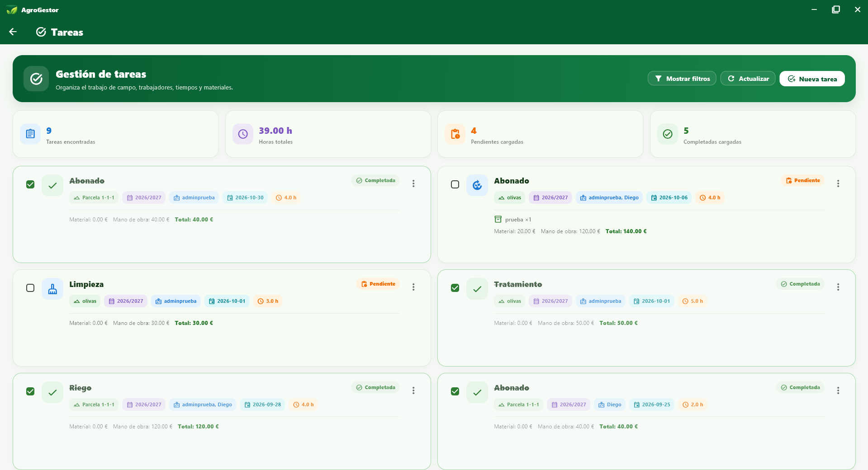Click the Gestión de tareas header icon
Image resolution: width=868 pixels, height=470 pixels.
tap(36, 79)
